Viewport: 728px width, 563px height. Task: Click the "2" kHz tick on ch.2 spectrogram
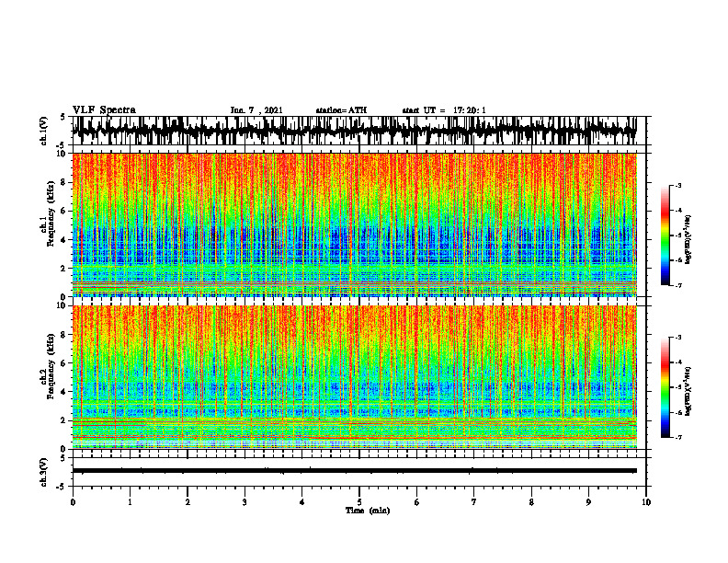point(64,420)
